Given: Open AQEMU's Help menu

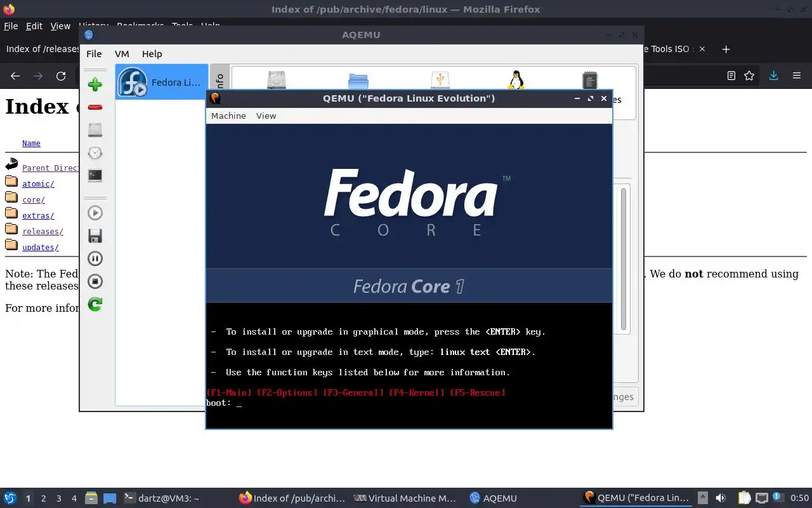Looking at the screenshot, I should pos(152,54).
